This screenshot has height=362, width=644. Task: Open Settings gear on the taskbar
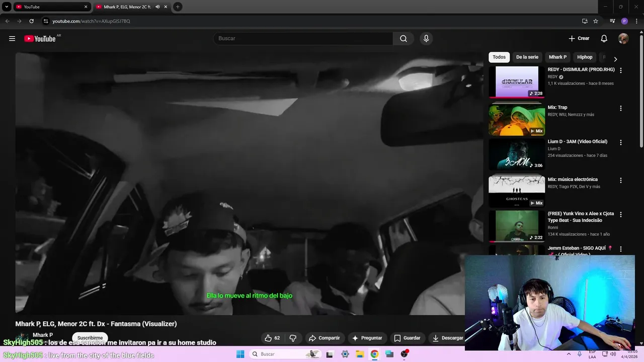345,354
